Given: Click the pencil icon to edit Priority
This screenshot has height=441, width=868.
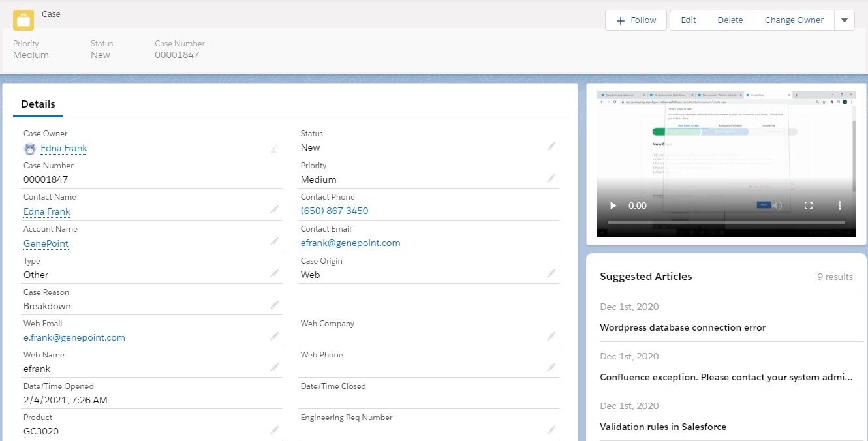Looking at the screenshot, I should click(x=551, y=178).
